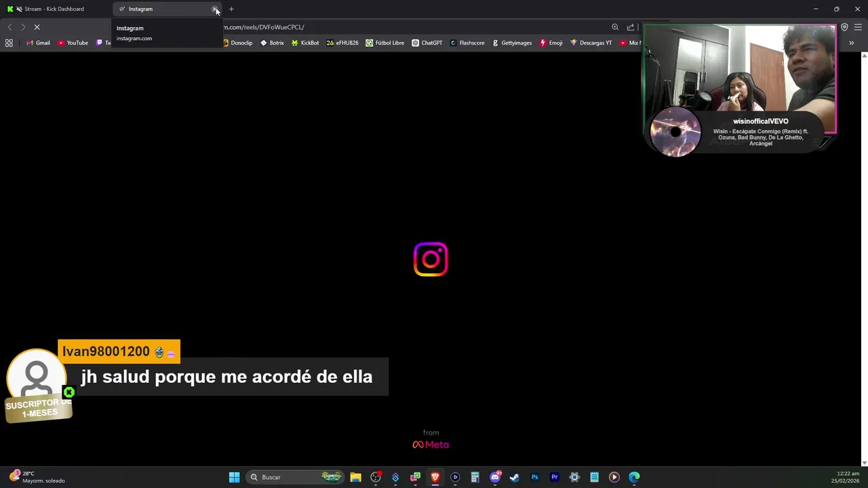Open Brave Shields icon
The image size is (868, 488).
point(844,27)
